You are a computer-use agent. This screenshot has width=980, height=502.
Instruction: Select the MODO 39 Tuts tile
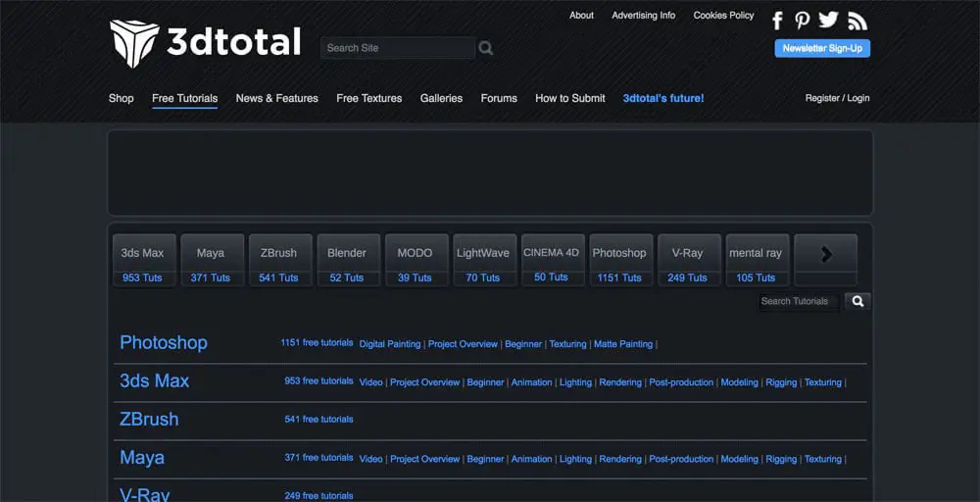point(416,260)
